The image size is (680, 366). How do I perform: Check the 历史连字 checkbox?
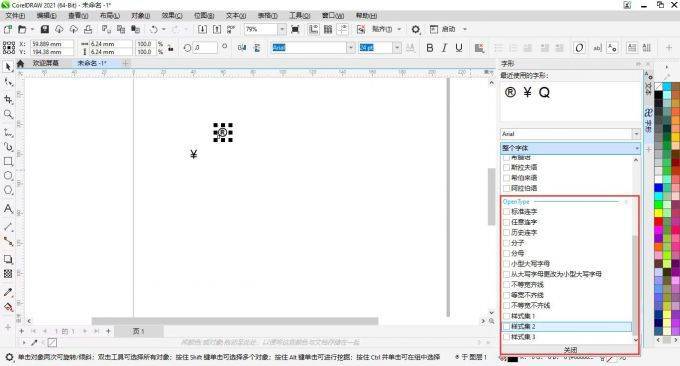point(506,232)
